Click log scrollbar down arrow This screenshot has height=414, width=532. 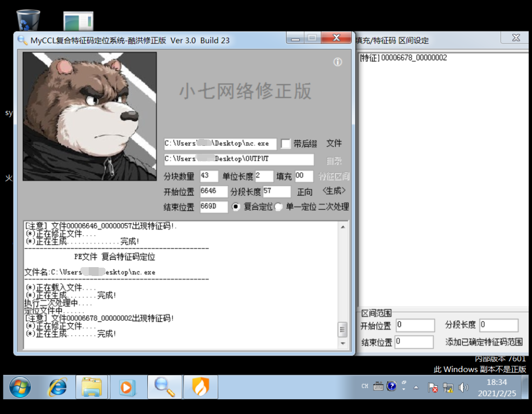click(x=343, y=344)
